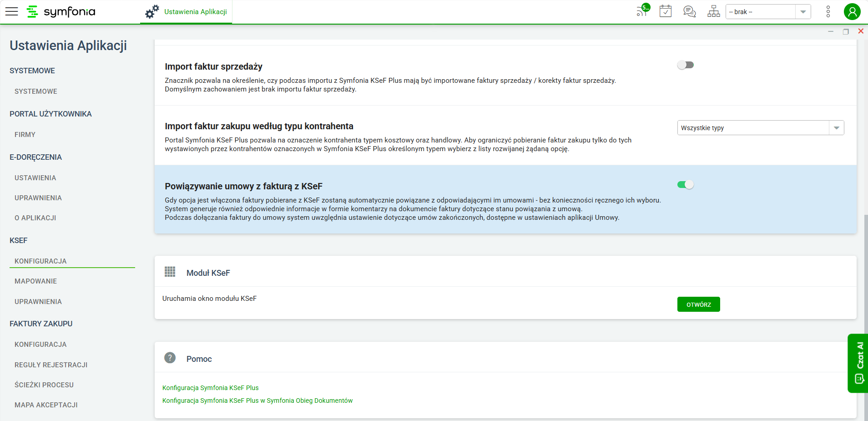Disable Powiązywanie umowy z fakturą toggle

pos(685,184)
